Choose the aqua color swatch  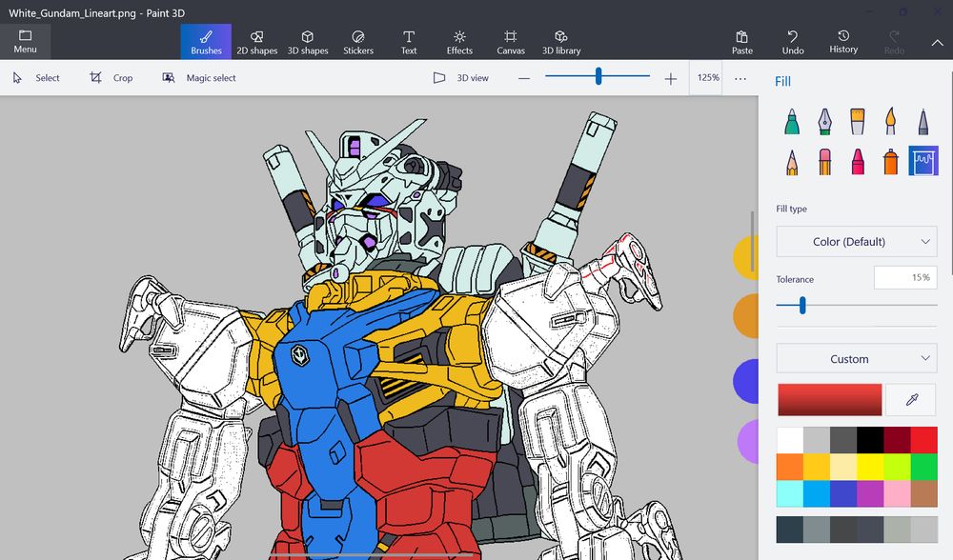pos(789,493)
